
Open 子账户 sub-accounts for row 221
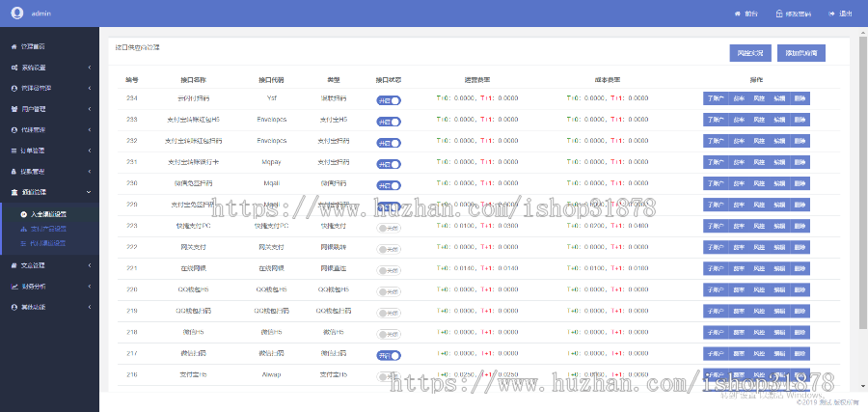click(716, 268)
